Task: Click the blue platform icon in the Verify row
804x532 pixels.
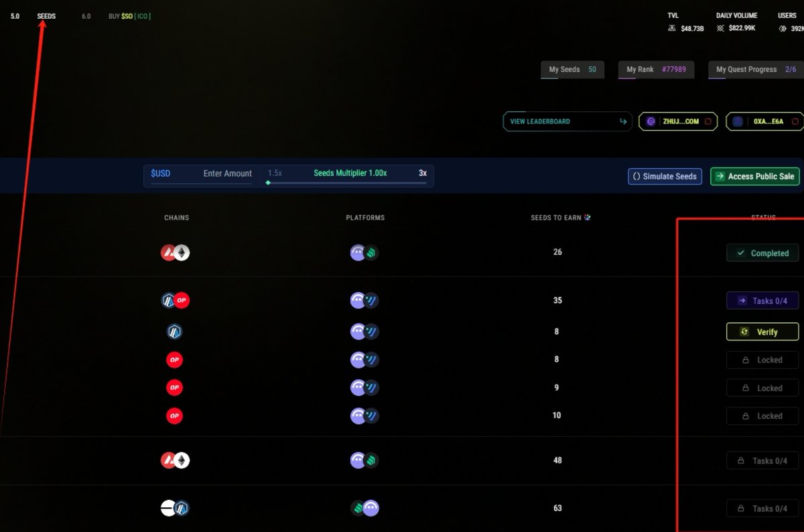Action: pos(372,332)
